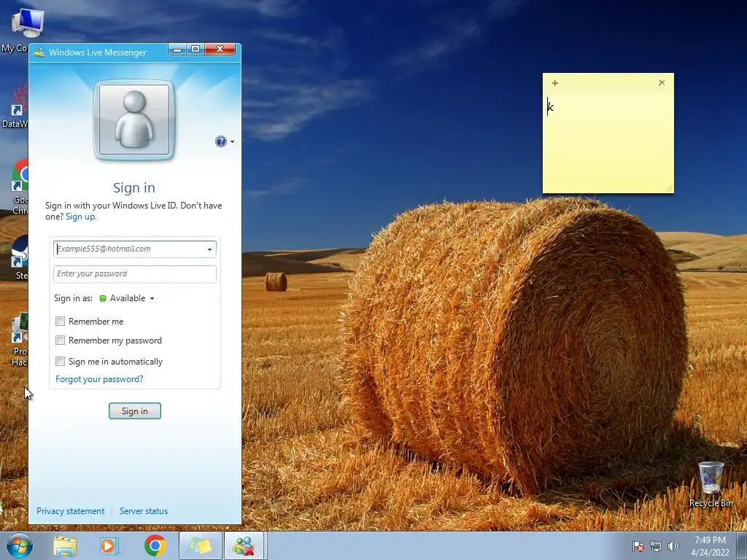This screenshot has height=560, width=747.
Task: Click the Windows Live Messenger title bar icon
Action: click(39, 52)
